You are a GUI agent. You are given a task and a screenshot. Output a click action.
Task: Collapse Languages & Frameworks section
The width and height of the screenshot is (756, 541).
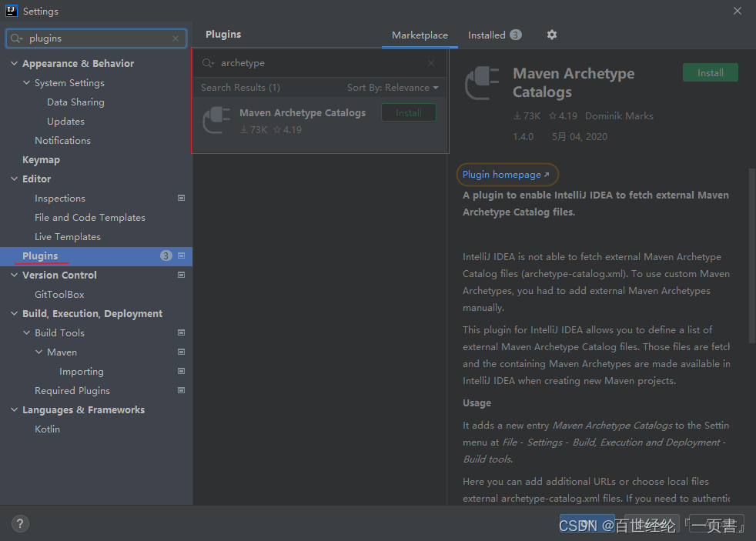coord(15,410)
